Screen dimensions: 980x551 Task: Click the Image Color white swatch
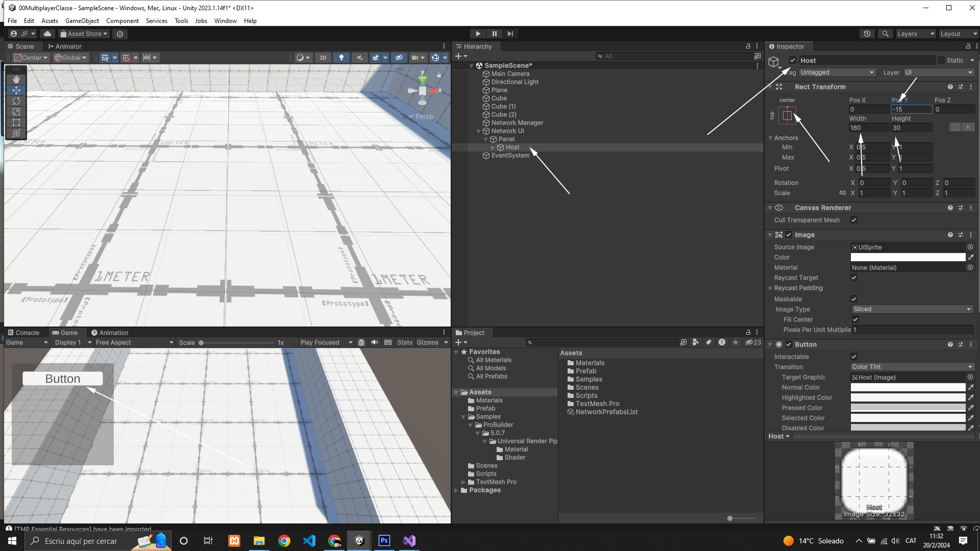click(x=908, y=257)
